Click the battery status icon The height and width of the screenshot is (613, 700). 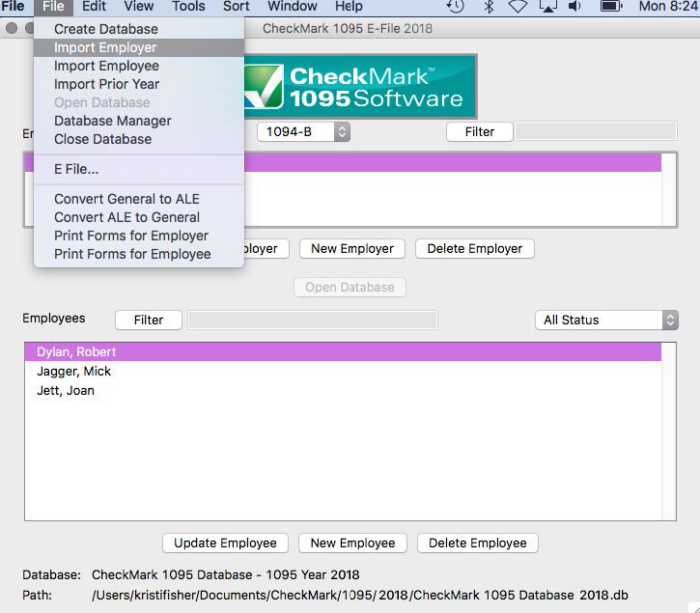coord(611,7)
